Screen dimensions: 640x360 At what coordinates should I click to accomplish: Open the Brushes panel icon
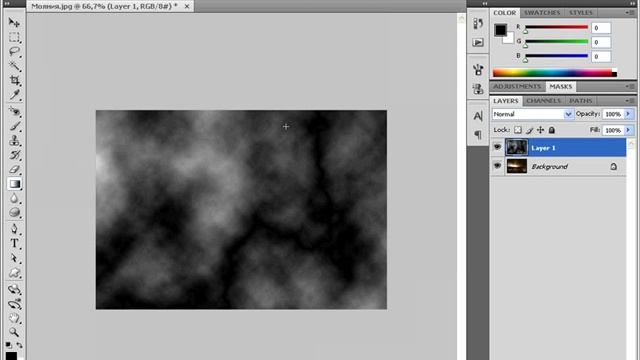478,69
